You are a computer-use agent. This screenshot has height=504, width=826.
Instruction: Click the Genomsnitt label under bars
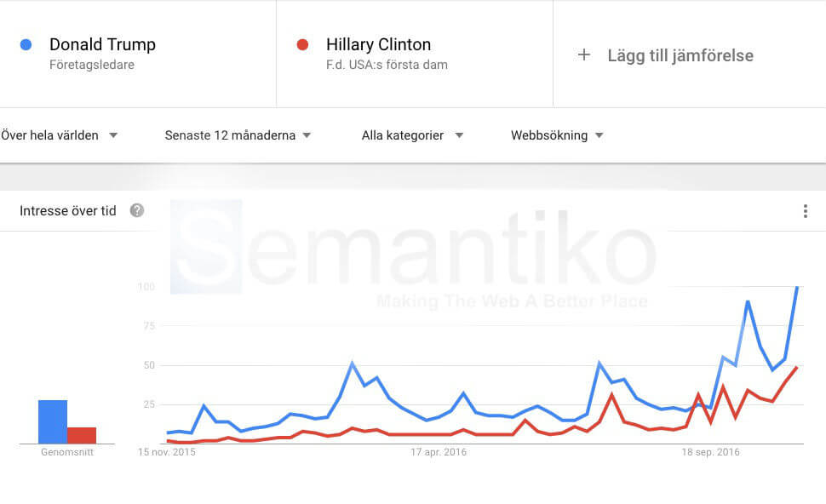[x=67, y=452]
